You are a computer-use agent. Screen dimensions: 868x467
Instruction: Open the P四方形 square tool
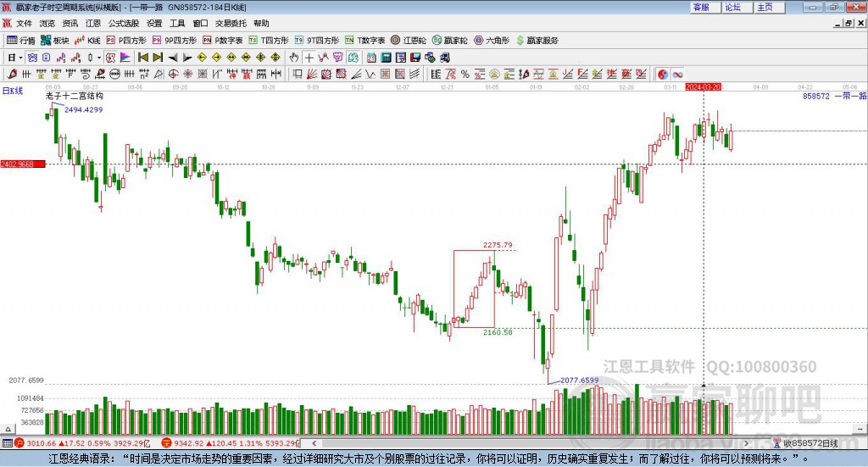126,41
